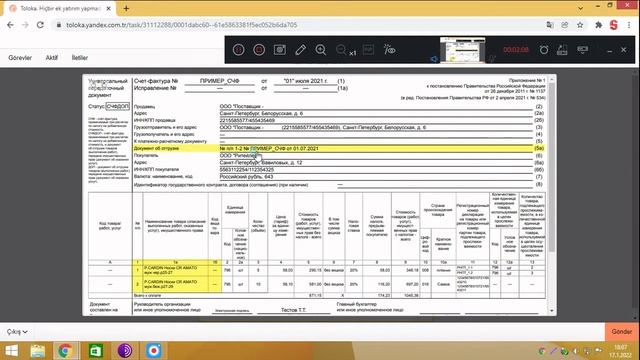The width and height of the screenshot is (640, 360).
Task: Close the Toloka browser tab
Action: (x=109, y=8)
